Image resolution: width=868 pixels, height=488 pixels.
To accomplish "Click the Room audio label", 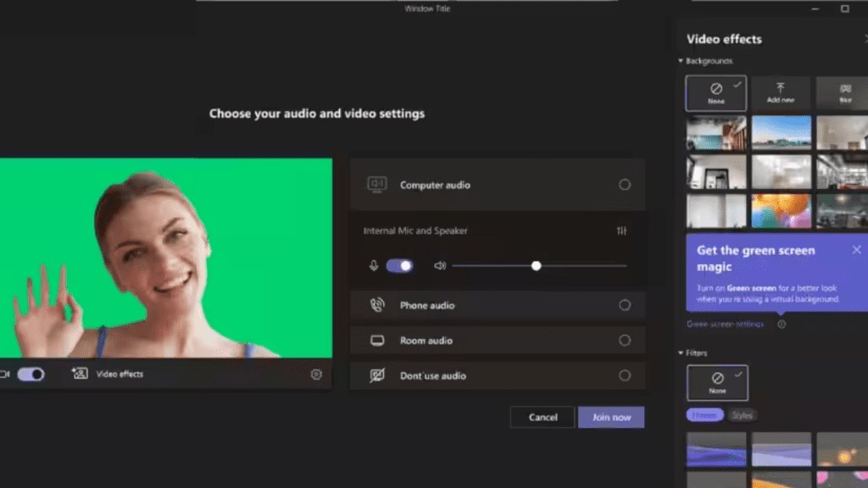I will point(426,341).
